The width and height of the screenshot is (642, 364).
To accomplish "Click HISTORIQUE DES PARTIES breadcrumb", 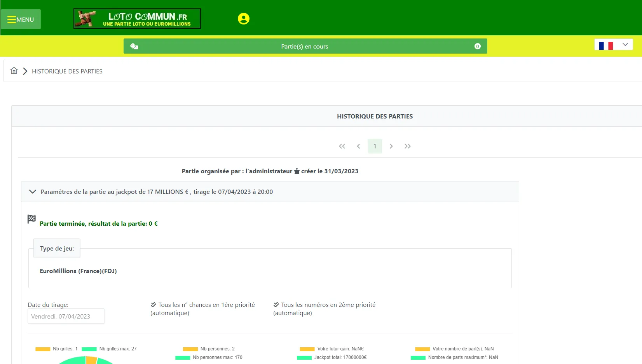I will click(67, 71).
